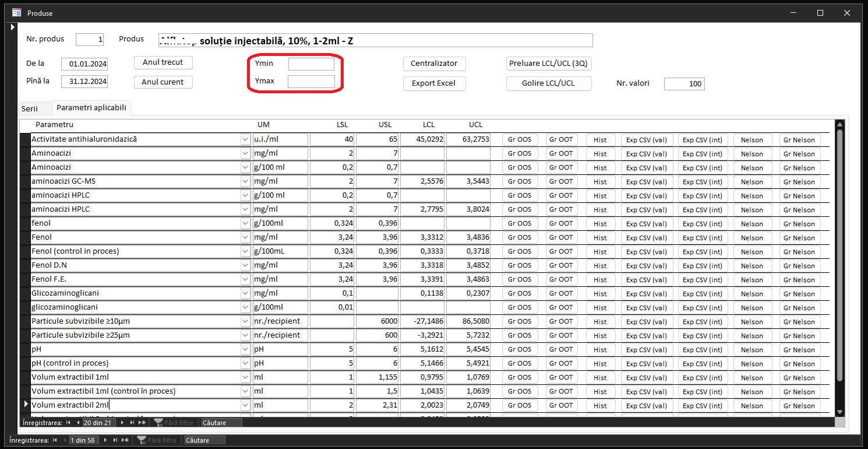Click LCL value -27,1486
Viewport: 868px width, 449px height.
(423, 321)
